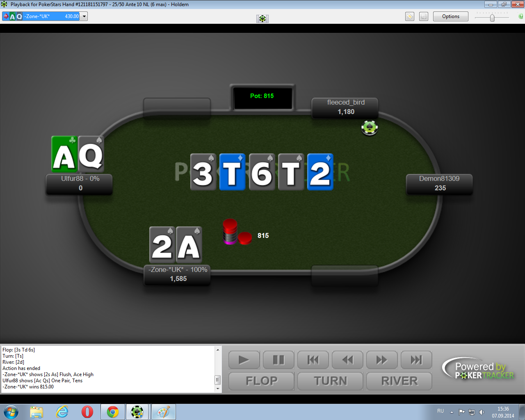Pause the hand replay
This screenshot has width=525, height=420.
click(278, 360)
